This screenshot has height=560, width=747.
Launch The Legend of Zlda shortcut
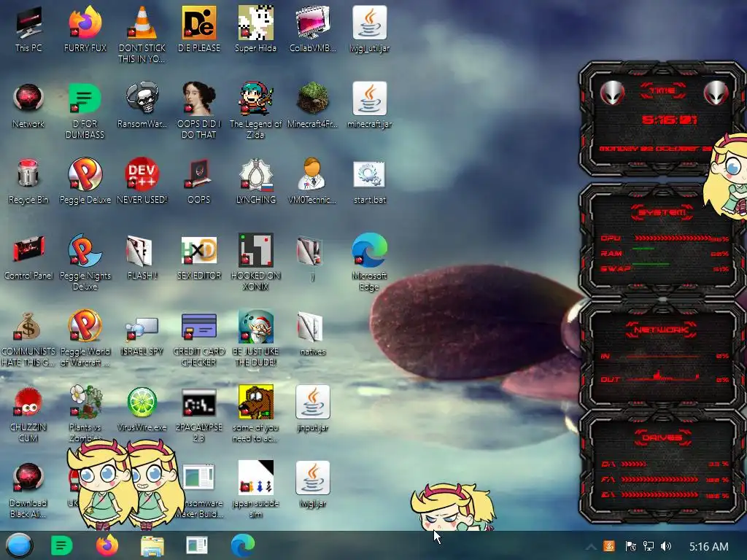256,111
